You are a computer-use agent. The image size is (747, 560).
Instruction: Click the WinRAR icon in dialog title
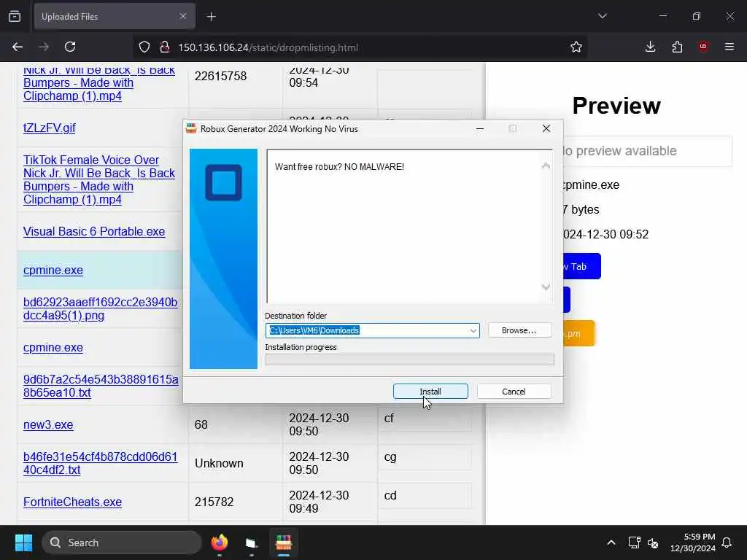192,128
